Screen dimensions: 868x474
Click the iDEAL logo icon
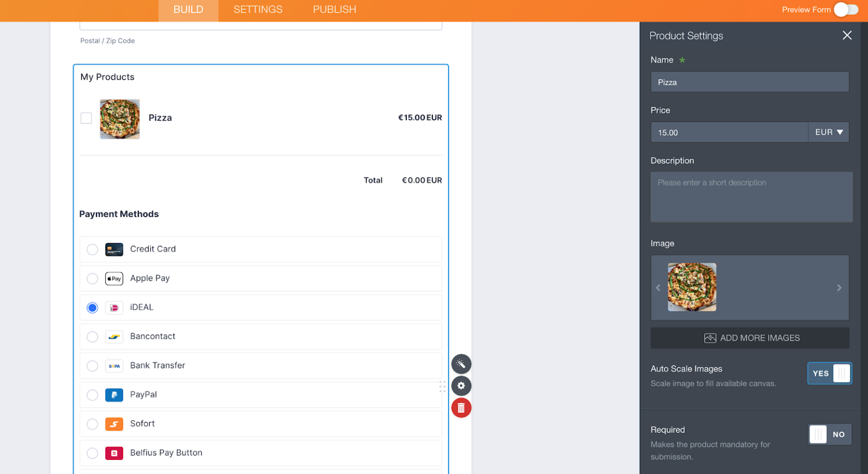(114, 307)
